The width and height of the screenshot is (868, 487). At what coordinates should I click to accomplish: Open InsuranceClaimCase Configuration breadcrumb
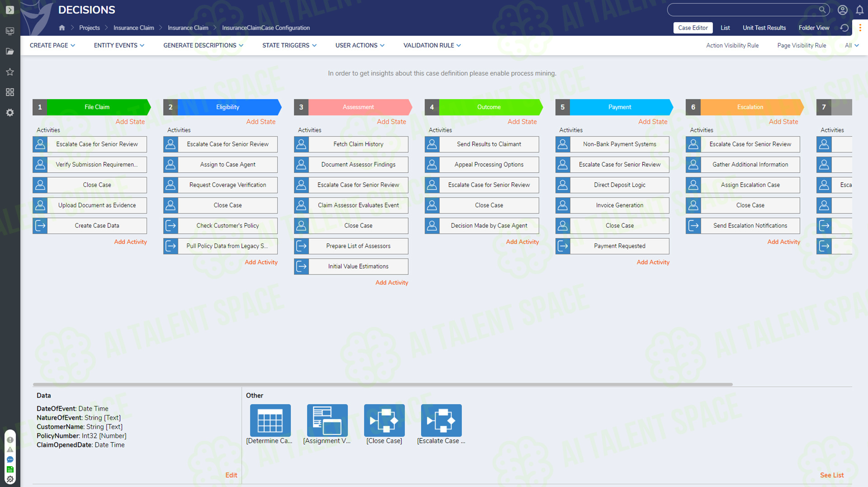point(266,28)
